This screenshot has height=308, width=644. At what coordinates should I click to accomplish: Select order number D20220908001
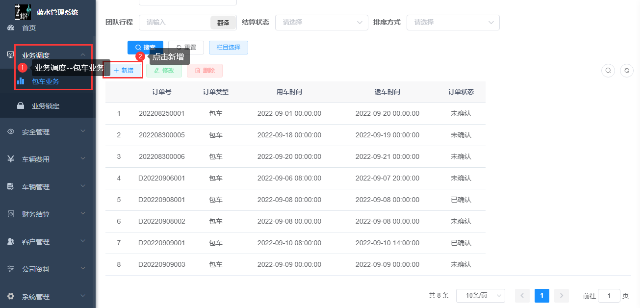click(162, 200)
